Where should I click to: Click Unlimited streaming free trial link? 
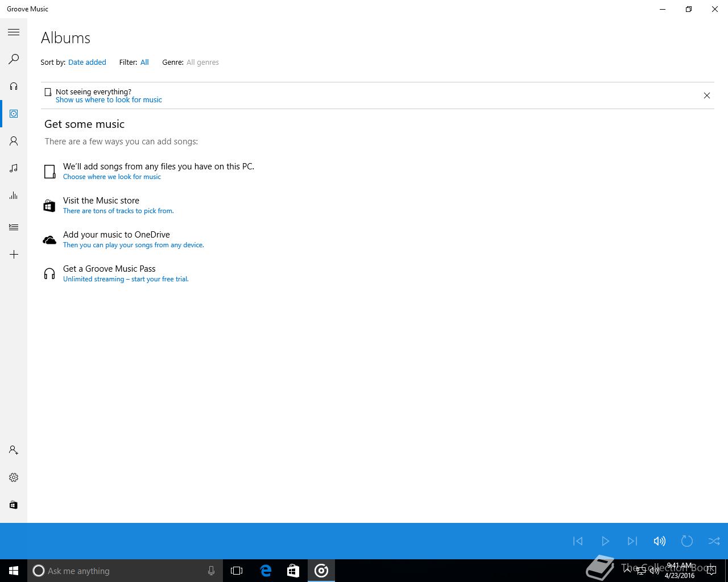[x=126, y=279]
